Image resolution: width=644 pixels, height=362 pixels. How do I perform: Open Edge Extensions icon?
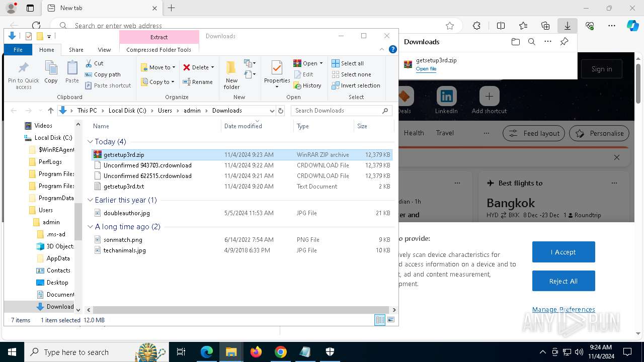click(476, 26)
